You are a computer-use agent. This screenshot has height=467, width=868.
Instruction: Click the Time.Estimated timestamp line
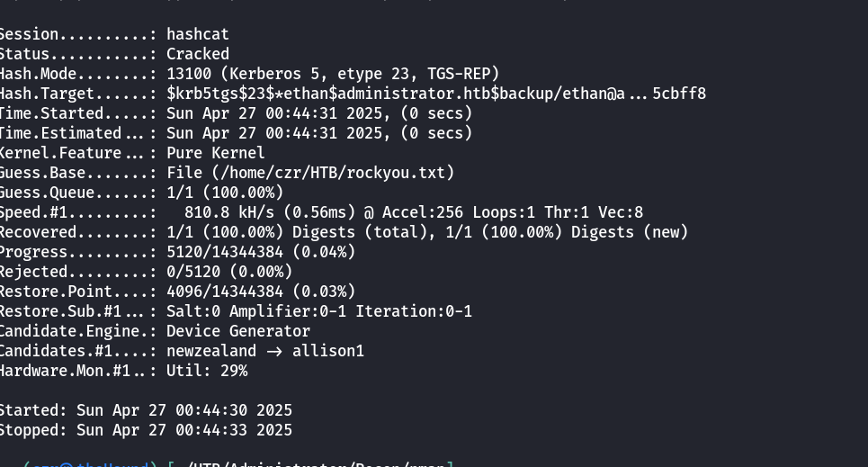pyautogui.click(x=319, y=133)
